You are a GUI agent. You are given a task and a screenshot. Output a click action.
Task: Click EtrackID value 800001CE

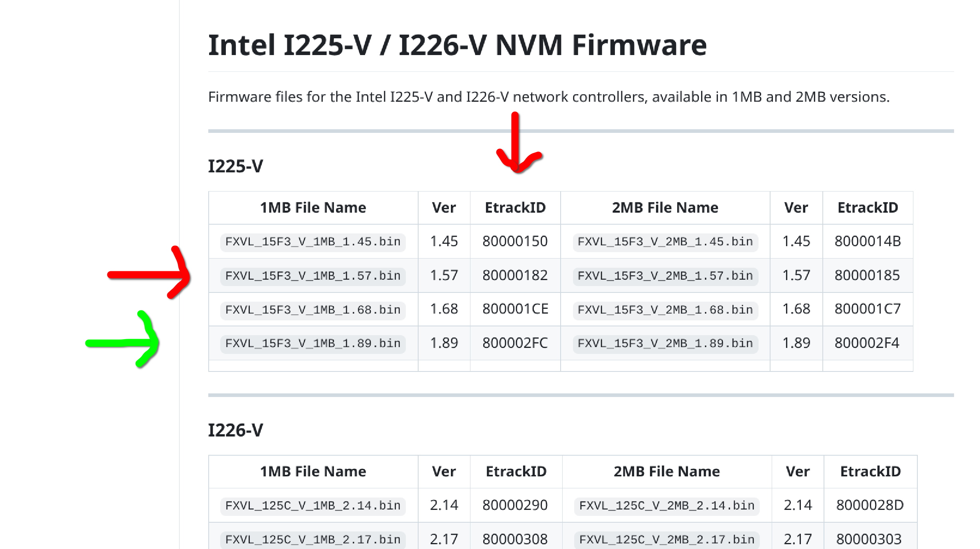coord(515,309)
